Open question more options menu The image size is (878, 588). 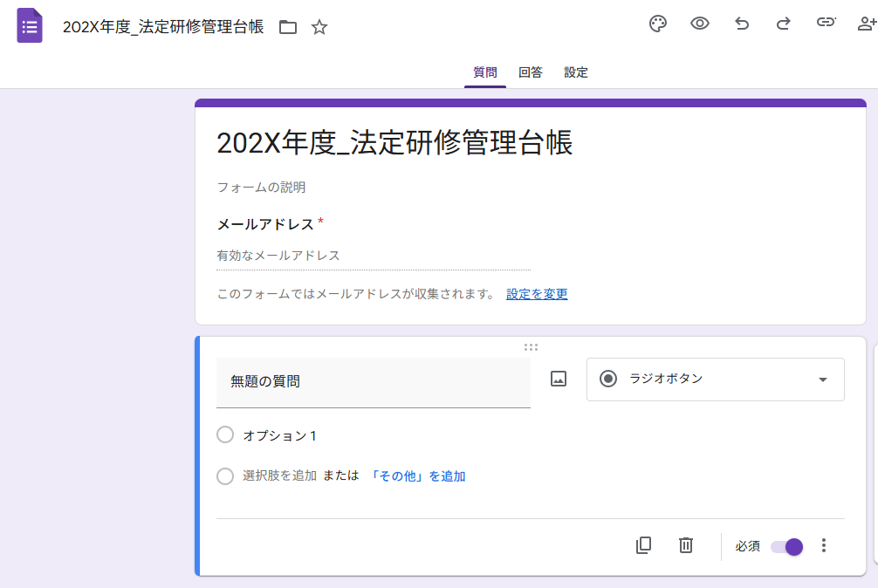824,545
